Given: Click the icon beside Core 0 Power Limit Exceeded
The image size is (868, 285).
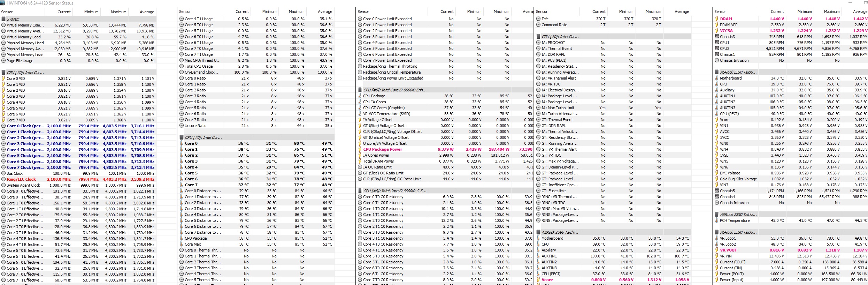Looking at the screenshot, I should tap(360, 19).
